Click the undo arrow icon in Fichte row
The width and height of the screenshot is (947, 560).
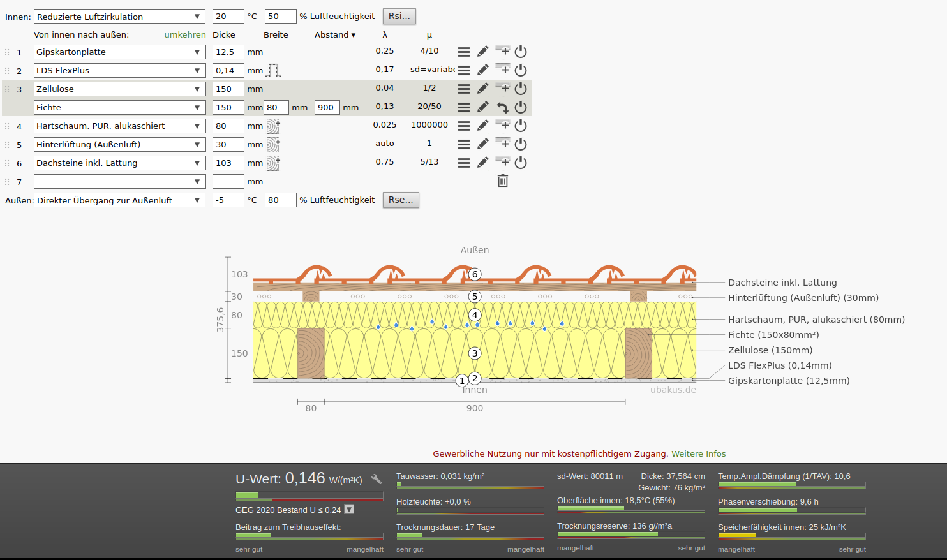[x=503, y=107]
